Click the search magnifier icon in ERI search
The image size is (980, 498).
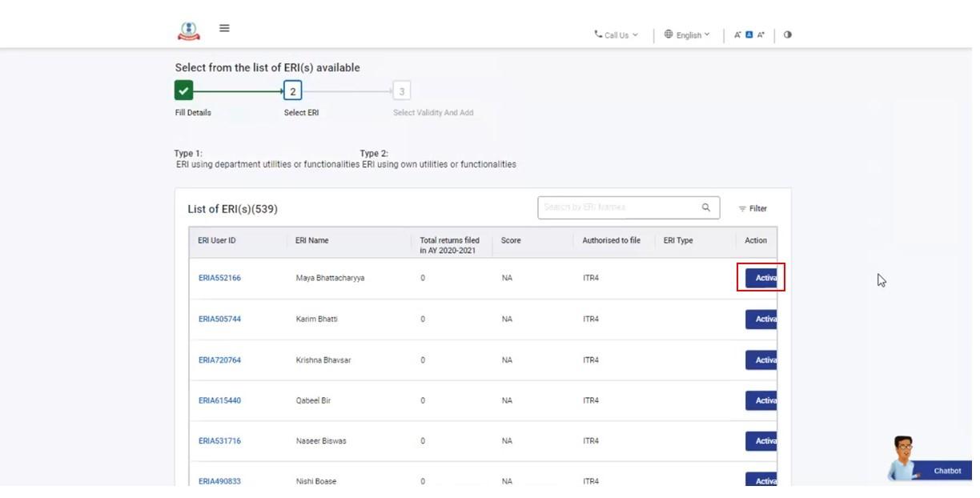[705, 207]
